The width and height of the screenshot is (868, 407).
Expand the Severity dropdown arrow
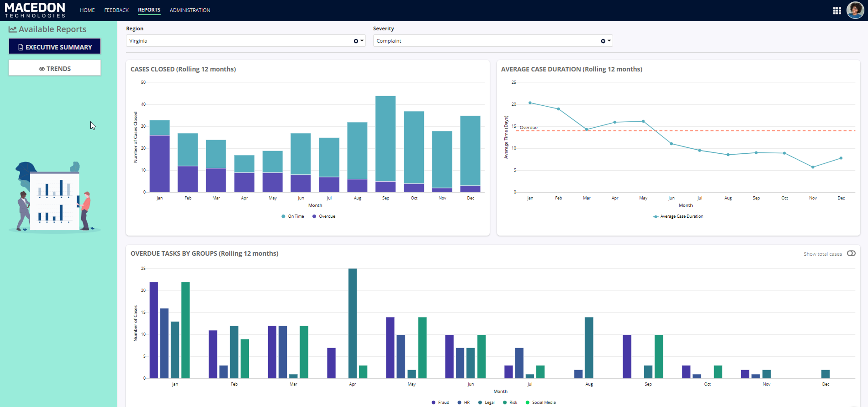pyautogui.click(x=609, y=41)
